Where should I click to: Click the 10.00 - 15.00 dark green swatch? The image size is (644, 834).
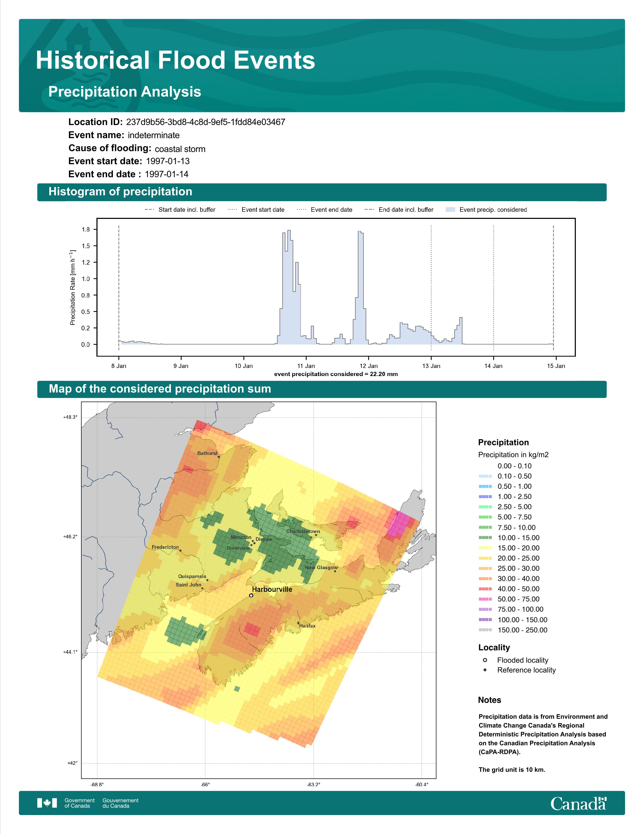click(485, 538)
